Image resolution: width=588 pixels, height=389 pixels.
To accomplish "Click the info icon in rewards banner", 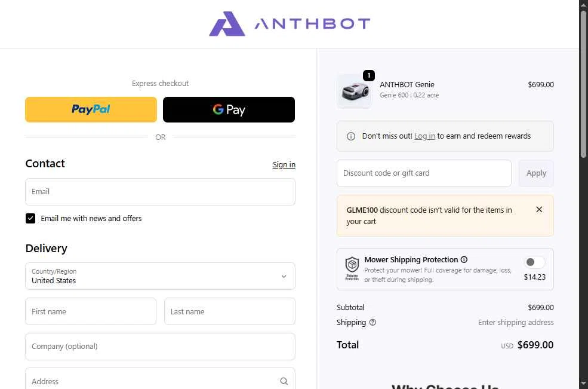I will coord(351,136).
